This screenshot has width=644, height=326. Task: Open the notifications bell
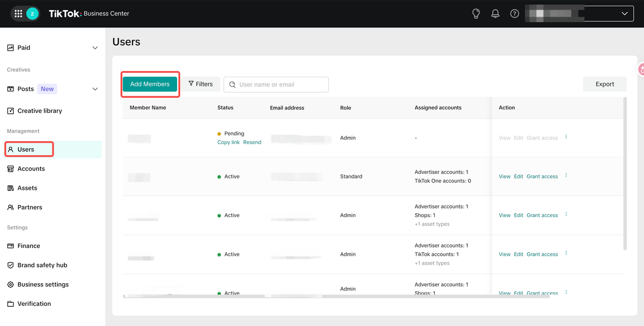click(496, 14)
